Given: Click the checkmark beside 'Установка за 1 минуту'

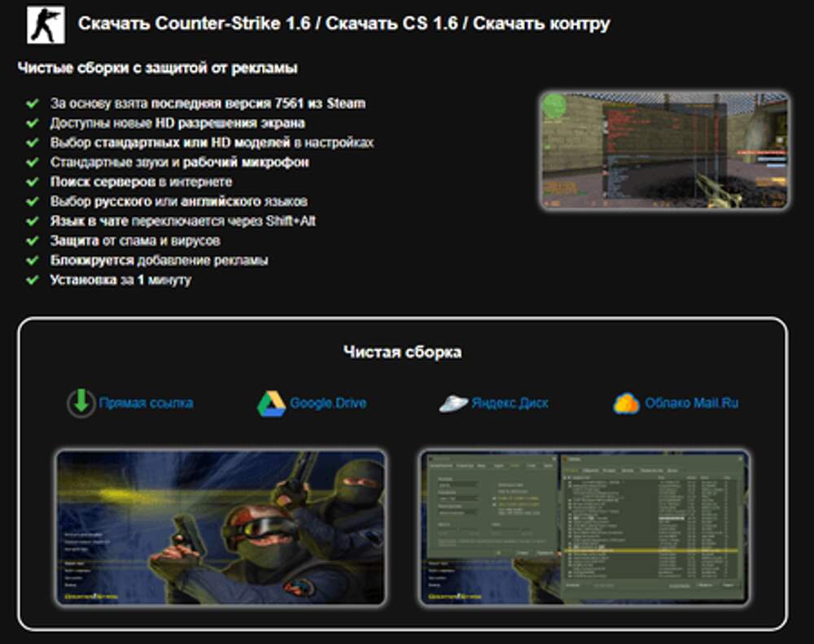Looking at the screenshot, I should pos(33,280).
